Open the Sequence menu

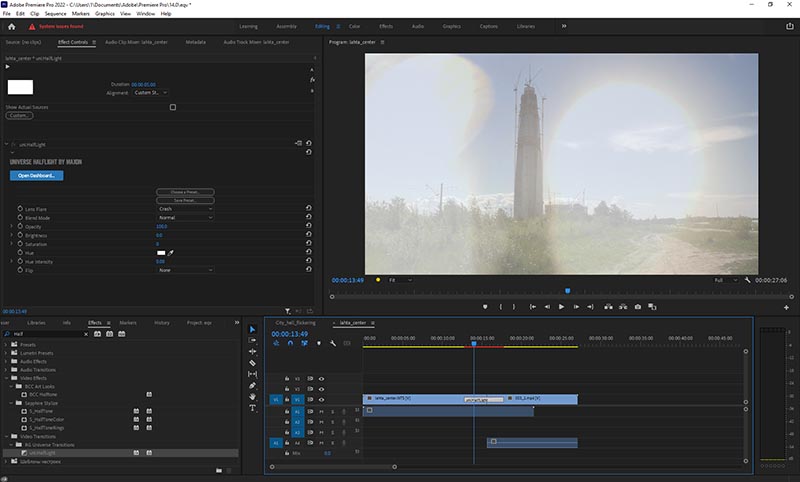[55, 14]
